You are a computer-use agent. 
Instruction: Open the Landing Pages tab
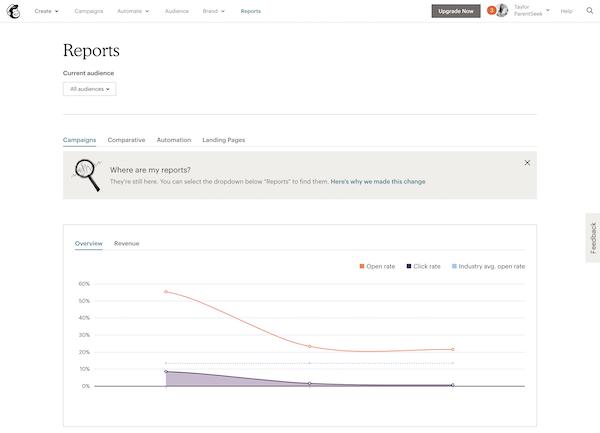(x=223, y=140)
